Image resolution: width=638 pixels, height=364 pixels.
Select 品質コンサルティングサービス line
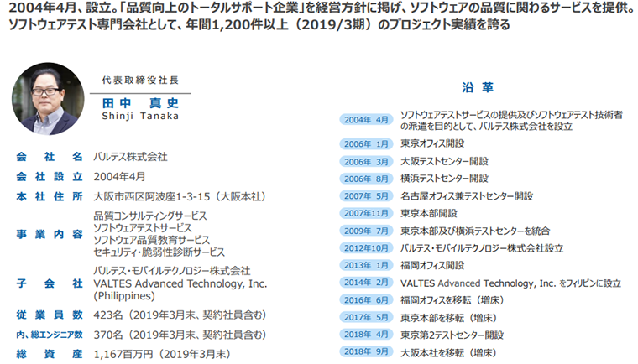(150, 216)
